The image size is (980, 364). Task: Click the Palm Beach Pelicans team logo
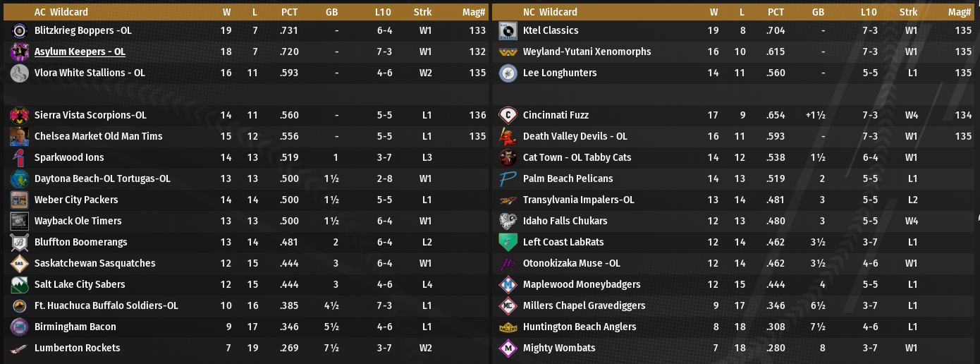coord(508,178)
